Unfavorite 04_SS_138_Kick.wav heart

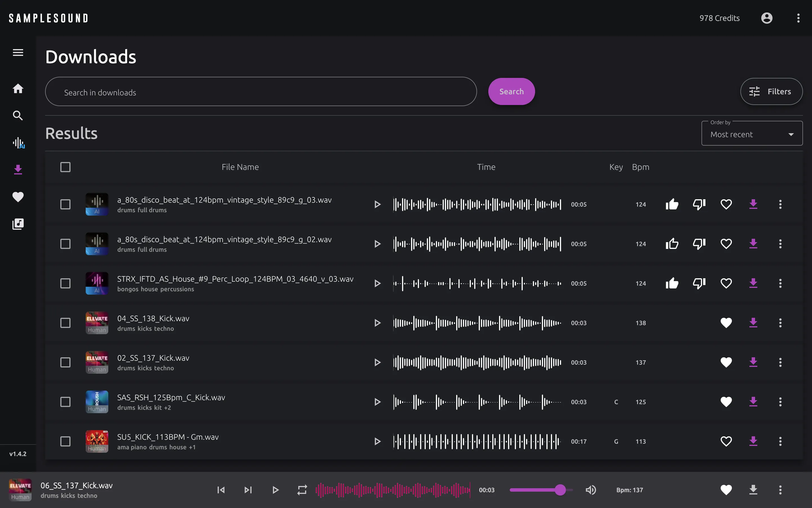point(726,323)
